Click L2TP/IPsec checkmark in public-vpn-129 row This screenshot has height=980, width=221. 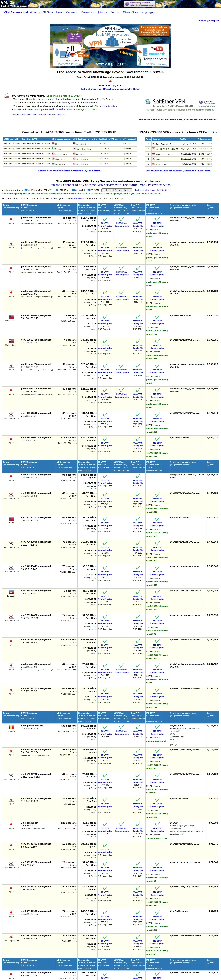click(122, 220)
